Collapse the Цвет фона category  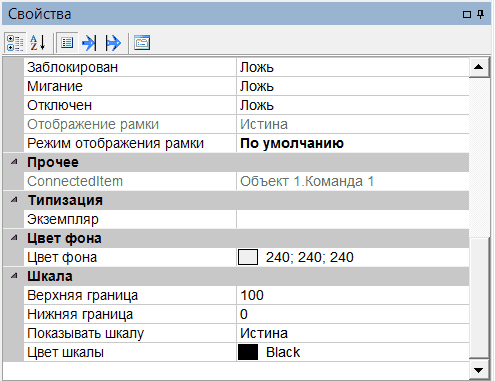tap(14, 238)
